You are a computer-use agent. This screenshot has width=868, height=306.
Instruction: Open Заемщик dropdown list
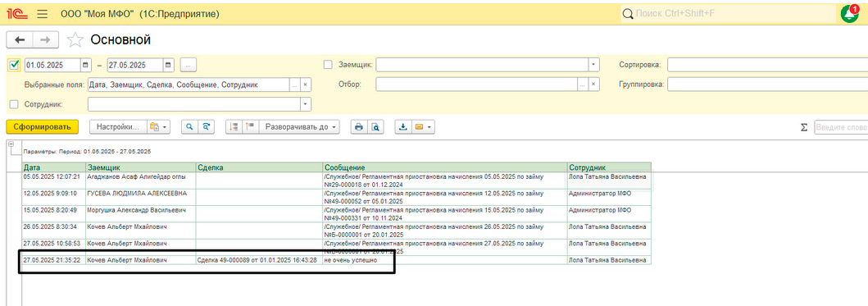[593, 65]
